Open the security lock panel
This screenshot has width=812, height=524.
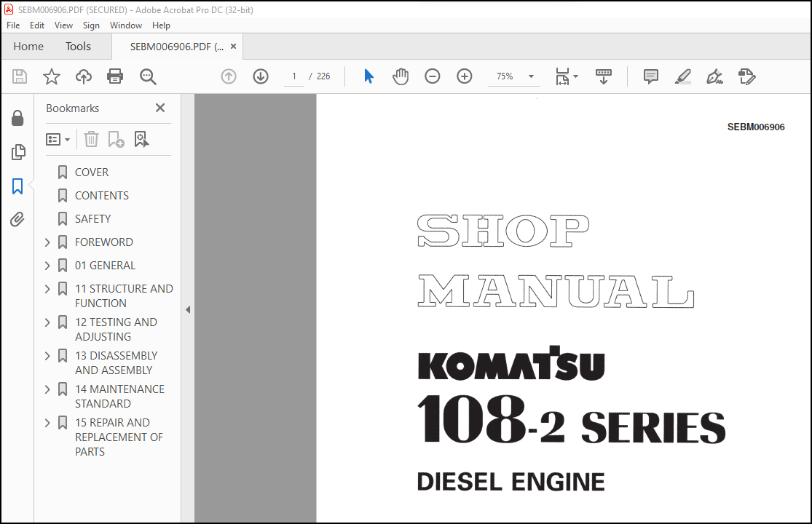(17, 118)
